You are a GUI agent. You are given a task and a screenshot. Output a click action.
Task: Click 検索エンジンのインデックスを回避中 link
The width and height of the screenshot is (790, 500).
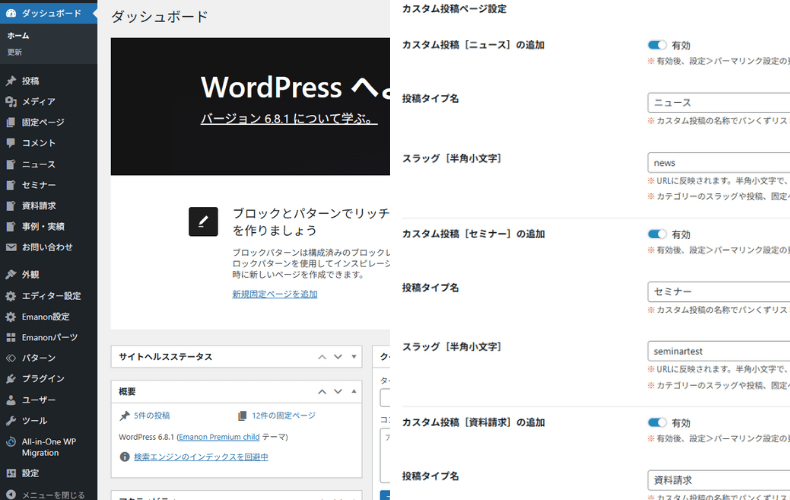201,457
